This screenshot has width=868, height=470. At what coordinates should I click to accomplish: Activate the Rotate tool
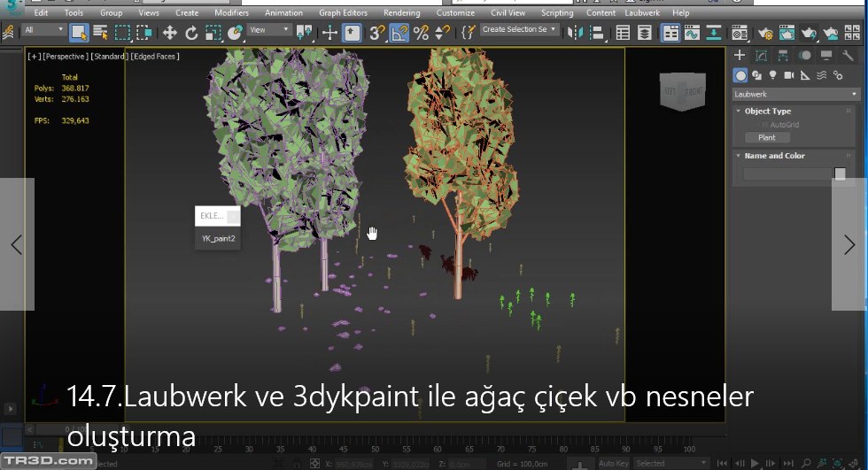coord(192,33)
